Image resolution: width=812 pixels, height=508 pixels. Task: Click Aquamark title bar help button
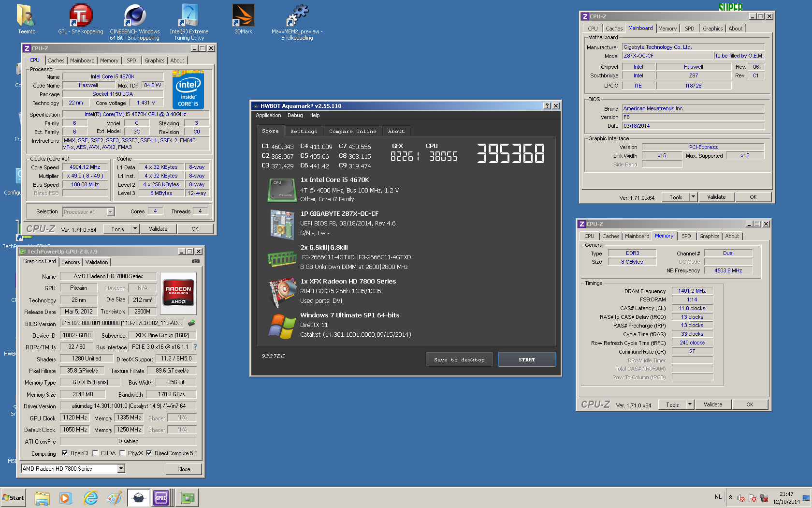click(547, 106)
